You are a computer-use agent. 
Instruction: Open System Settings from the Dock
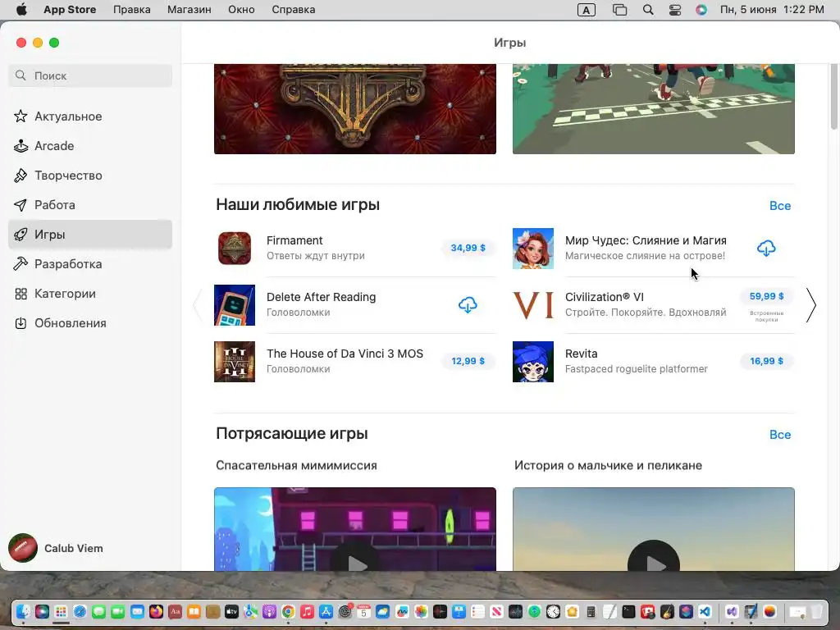pyautogui.click(x=345, y=611)
